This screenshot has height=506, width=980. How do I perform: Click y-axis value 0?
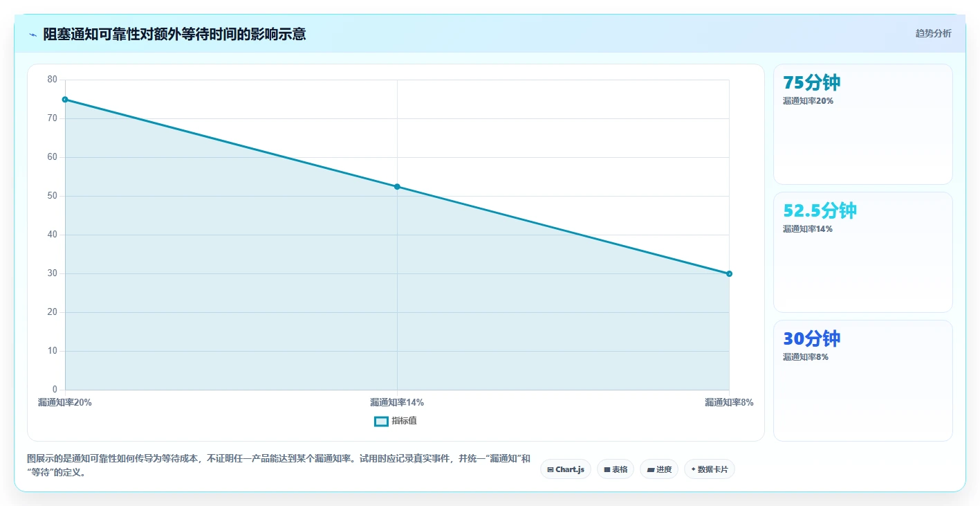click(55, 390)
